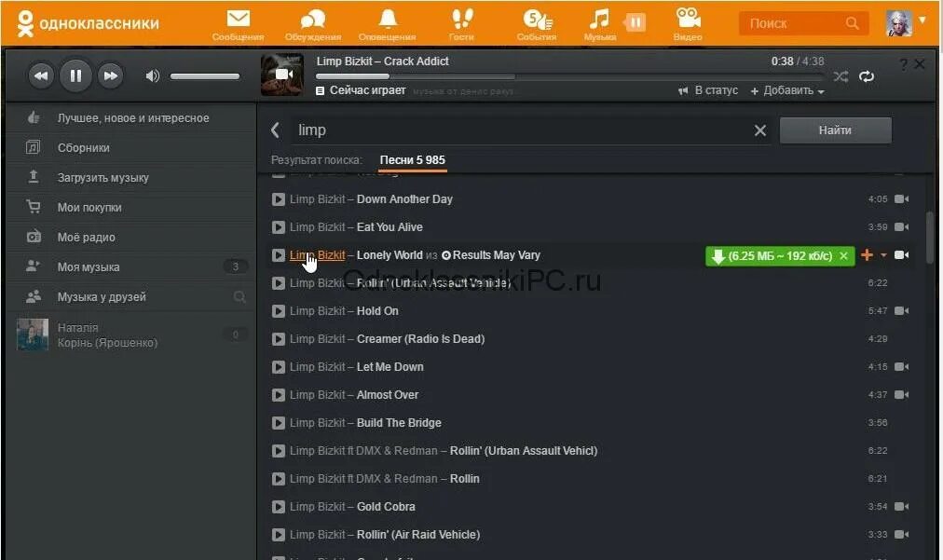Open the video clip for Lonely World

tap(901, 255)
